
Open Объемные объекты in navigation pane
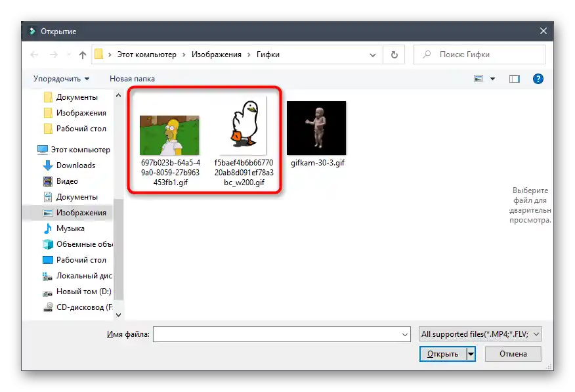tap(77, 244)
